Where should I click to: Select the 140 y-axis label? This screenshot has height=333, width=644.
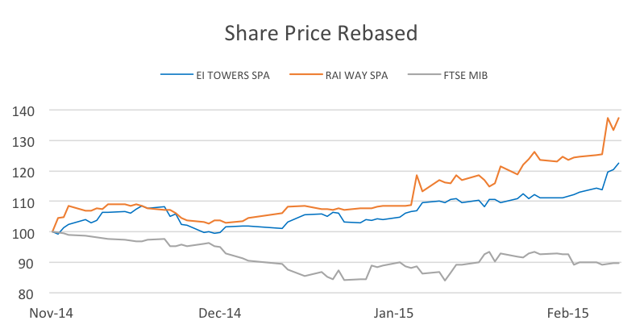tap(25, 111)
